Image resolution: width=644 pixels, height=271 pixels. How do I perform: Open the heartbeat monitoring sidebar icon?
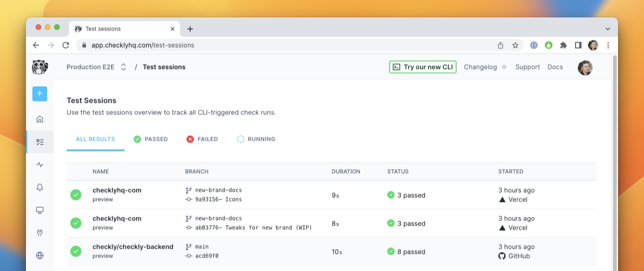(x=40, y=164)
